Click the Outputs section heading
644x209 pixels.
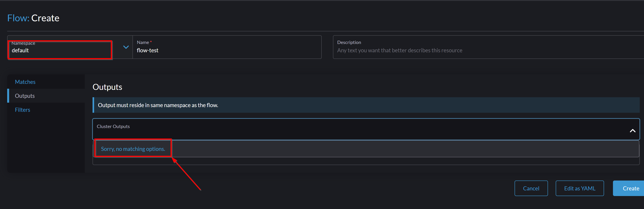[107, 87]
